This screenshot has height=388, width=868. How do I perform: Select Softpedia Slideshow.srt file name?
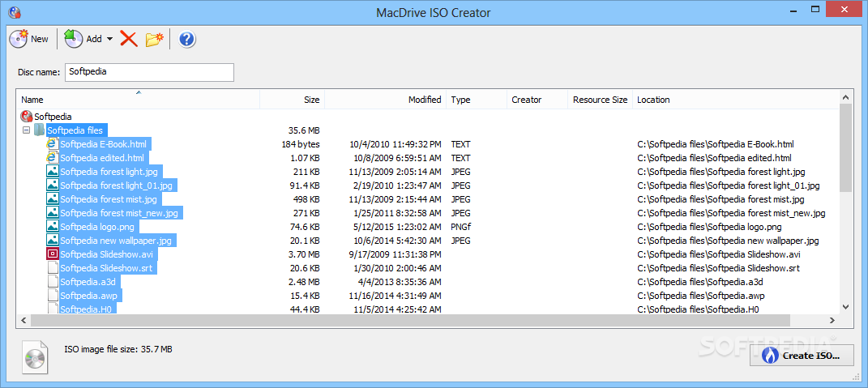[x=105, y=268]
